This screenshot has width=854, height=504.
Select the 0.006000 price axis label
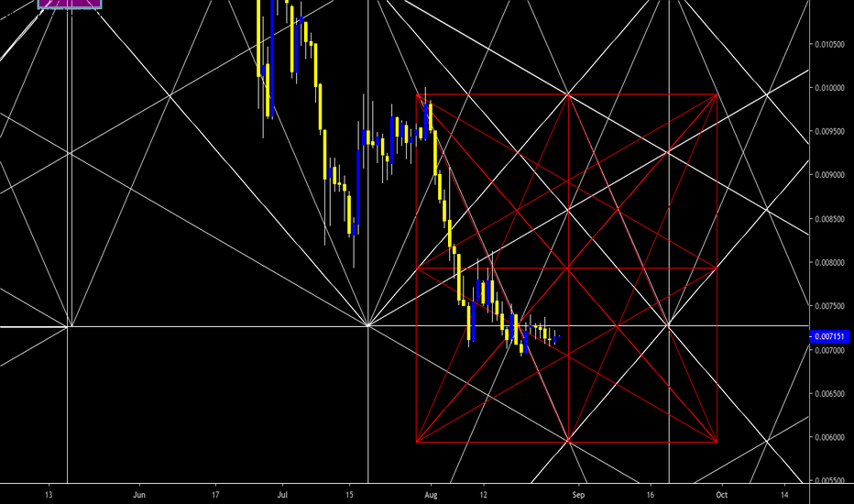pos(829,437)
